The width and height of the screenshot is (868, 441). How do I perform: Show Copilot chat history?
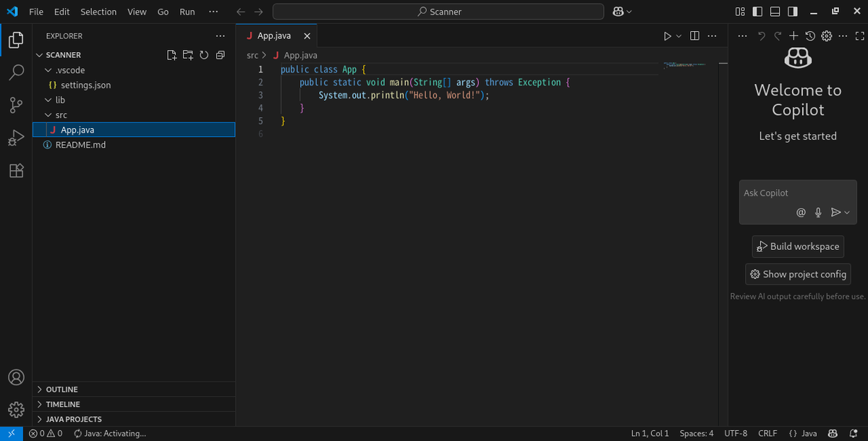coord(810,35)
